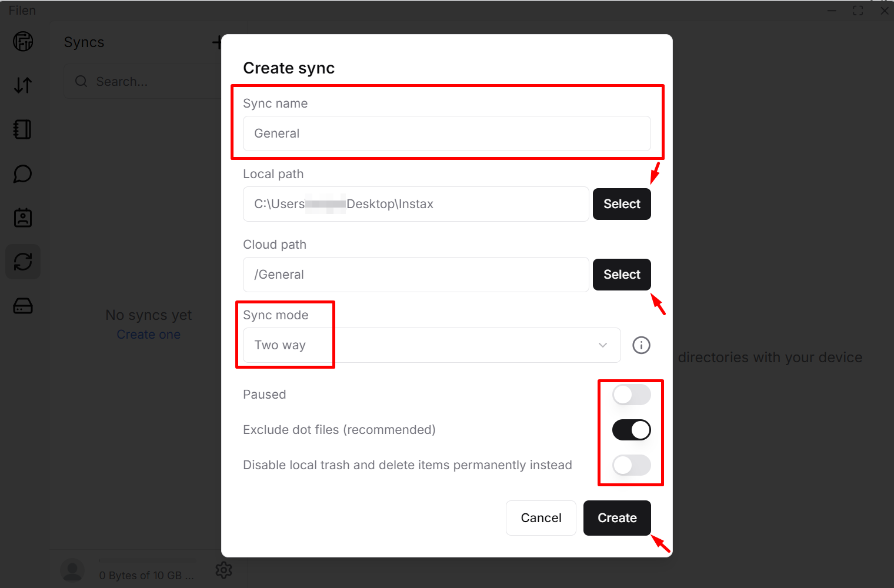
Task: Click Select button for Cloud path
Action: coord(622,275)
